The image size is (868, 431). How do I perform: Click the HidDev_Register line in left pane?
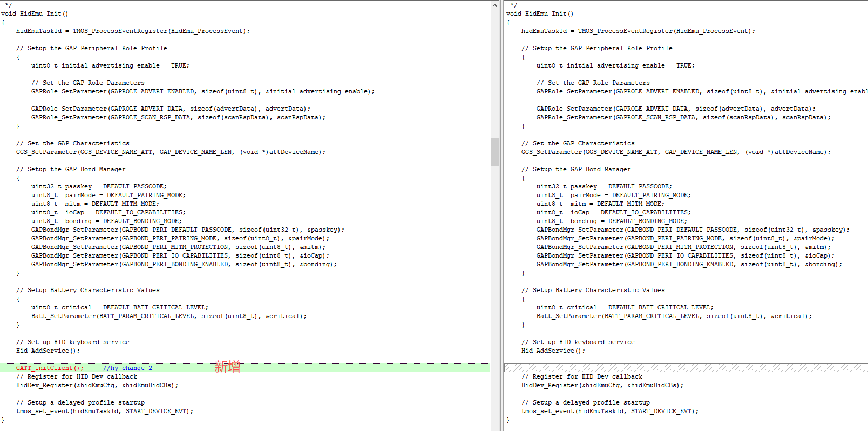point(97,385)
